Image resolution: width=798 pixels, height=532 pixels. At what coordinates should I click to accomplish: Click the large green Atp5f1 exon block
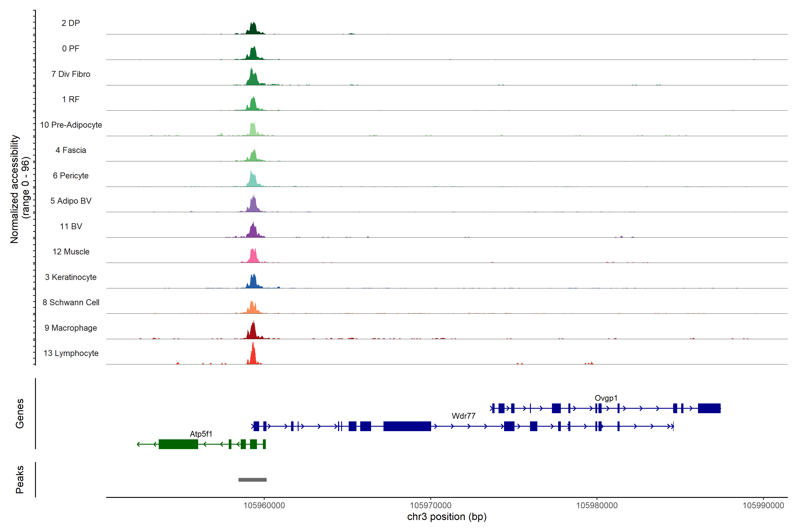(x=178, y=444)
